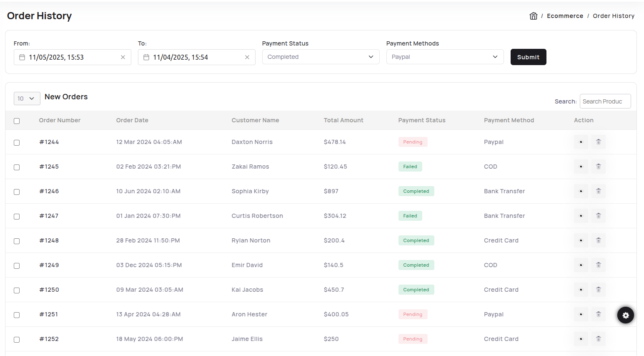
Task: Delete order #1251 using the trash icon
Action: coord(599,314)
